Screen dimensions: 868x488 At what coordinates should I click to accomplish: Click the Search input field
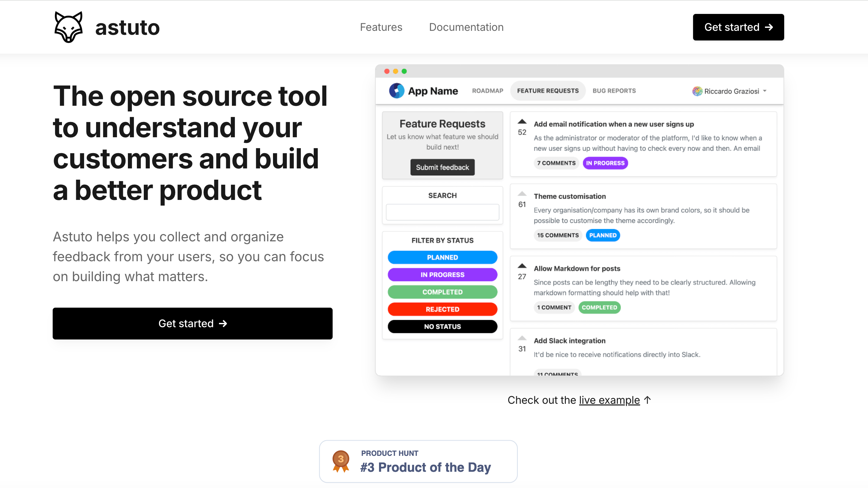click(x=442, y=212)
